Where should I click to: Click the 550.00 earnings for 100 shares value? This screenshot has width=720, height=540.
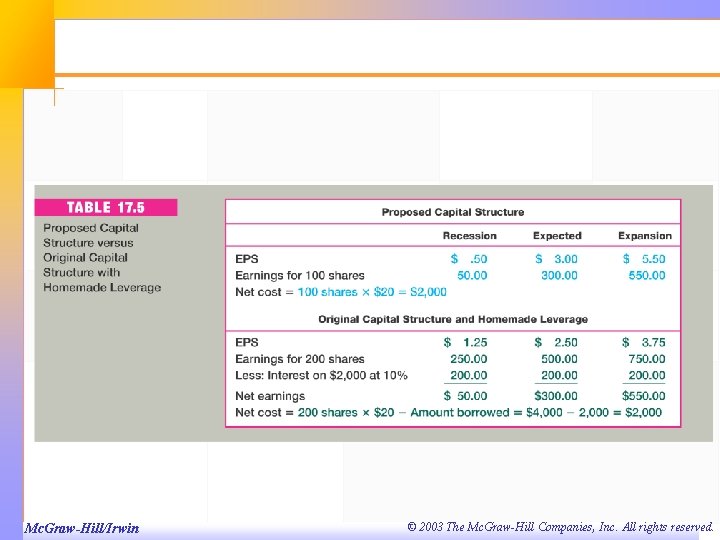point(647,276)
